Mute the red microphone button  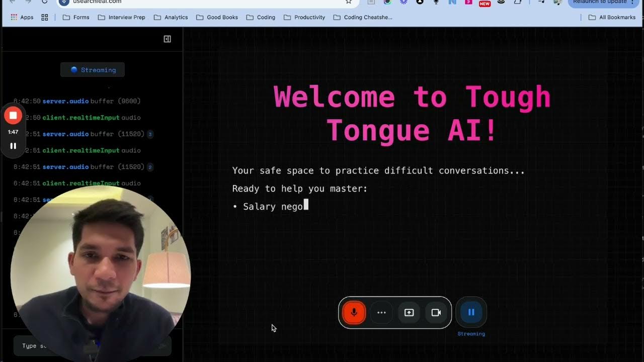[x=354, y=312]
